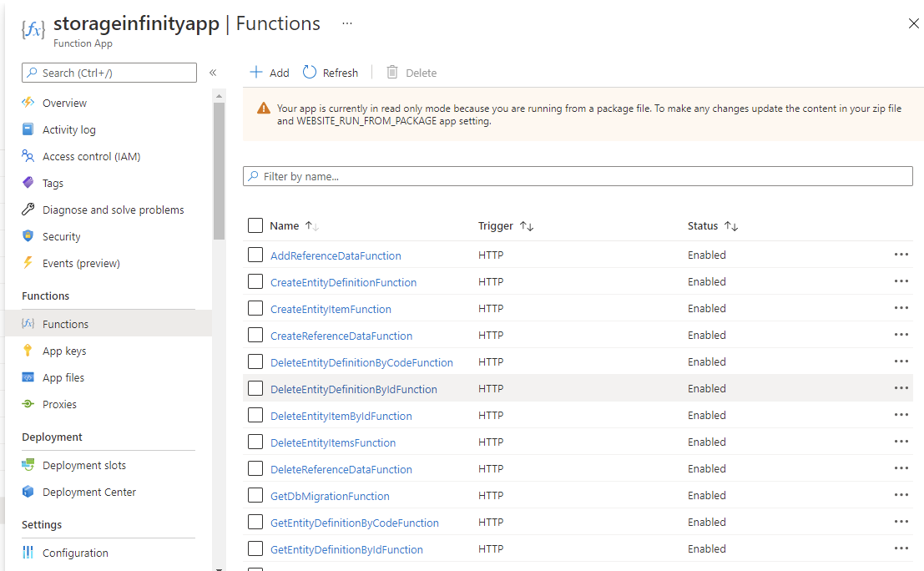
Task: Open Diagnose and solve problems wrench icon
Action: pyautogui.click(x=28, y=210)
